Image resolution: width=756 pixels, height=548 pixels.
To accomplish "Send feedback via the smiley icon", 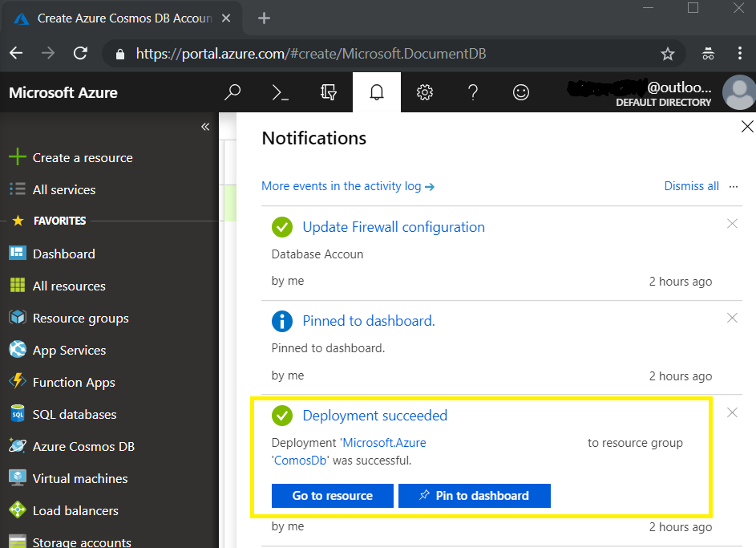I will [x=520, y=92].
